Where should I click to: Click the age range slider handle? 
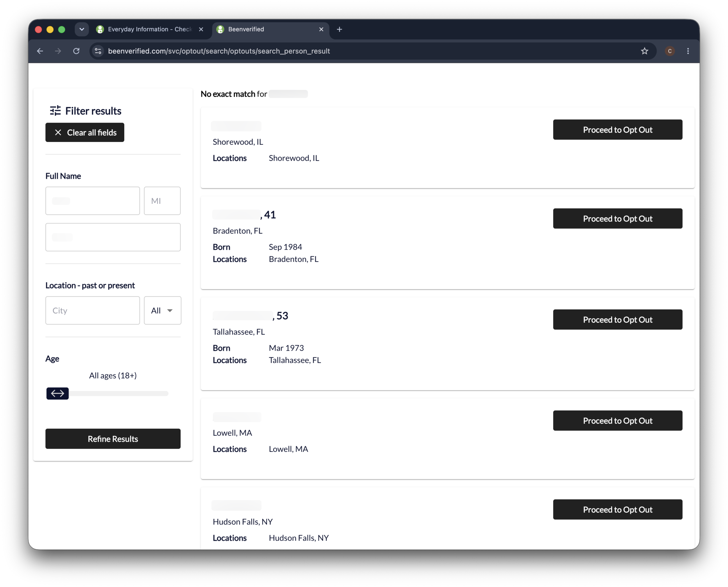[57, 393]
